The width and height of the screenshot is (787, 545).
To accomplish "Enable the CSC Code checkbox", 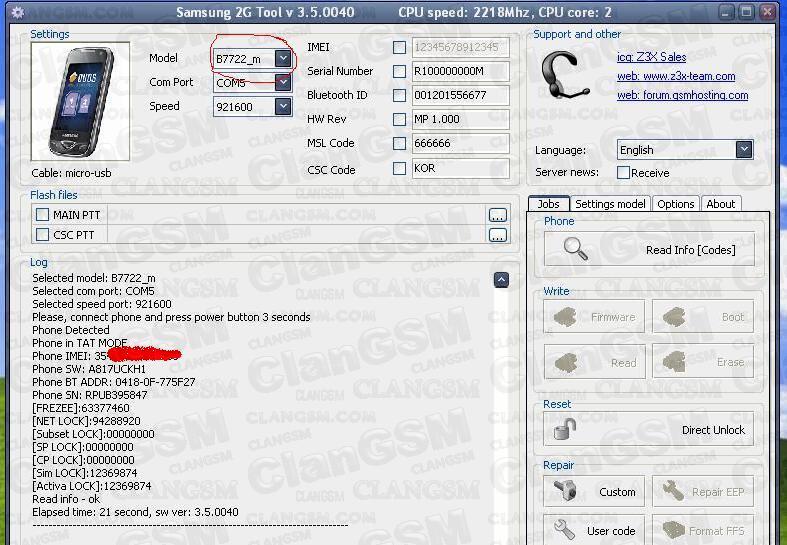I will 400,168.
